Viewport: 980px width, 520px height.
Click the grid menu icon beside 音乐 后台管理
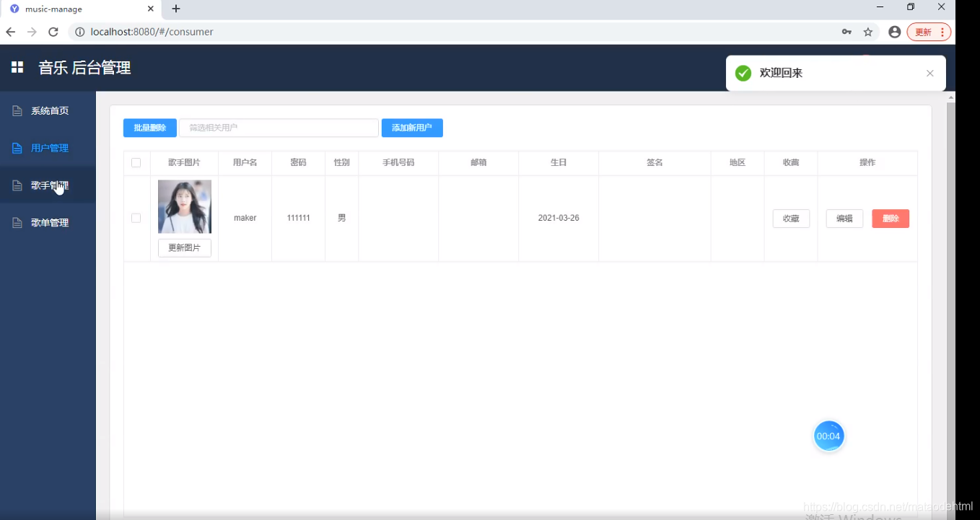(17, 67)
